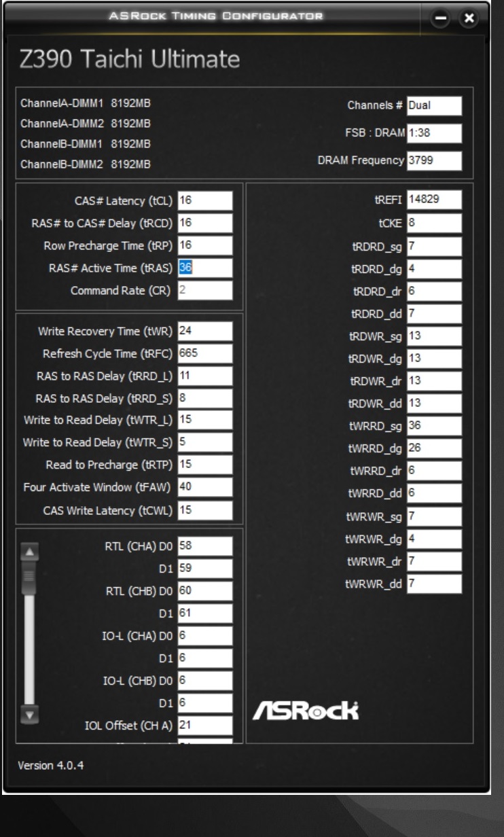Select the tWTR_L value field
The height and width of the screenshot is (837, 504).
tap(205, 420)
